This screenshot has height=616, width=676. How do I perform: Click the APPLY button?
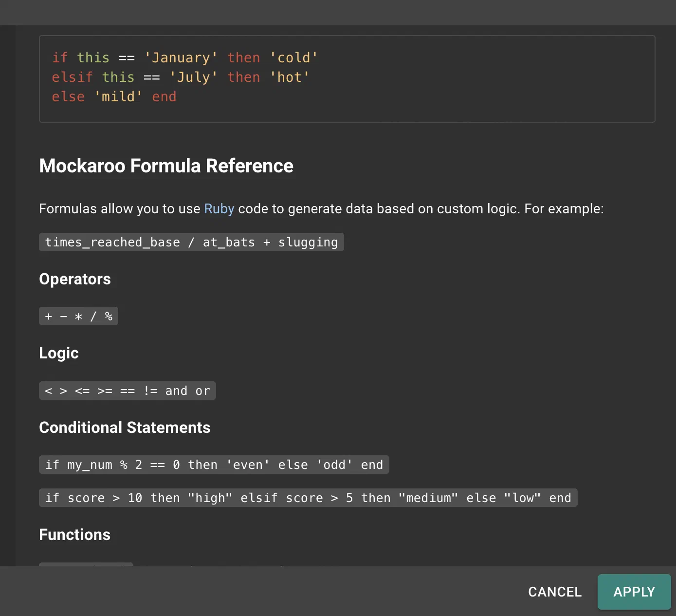pyautogui.click(x=634, y=592)
